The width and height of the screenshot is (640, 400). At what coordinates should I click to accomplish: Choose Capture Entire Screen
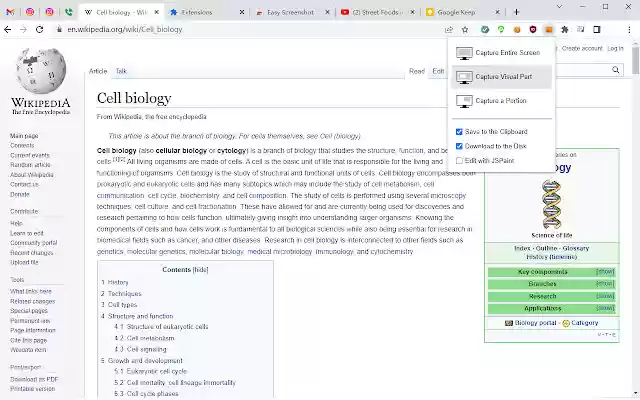coord(502,53)
